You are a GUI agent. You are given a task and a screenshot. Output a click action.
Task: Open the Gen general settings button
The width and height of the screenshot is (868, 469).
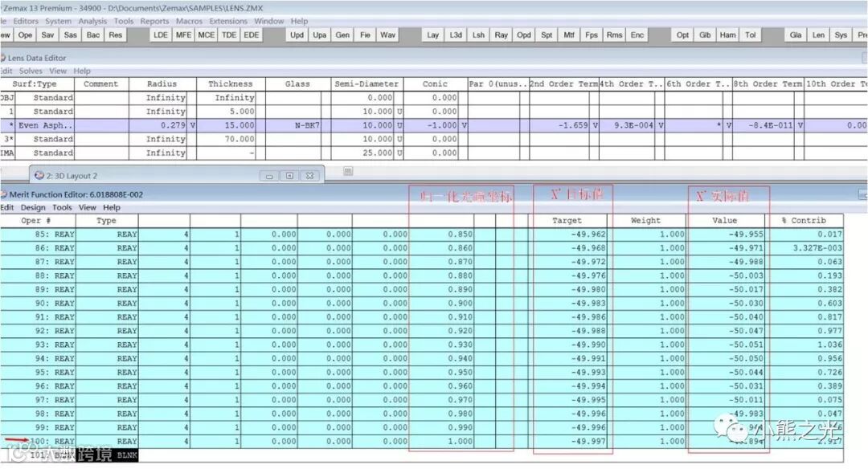[342, 35]
